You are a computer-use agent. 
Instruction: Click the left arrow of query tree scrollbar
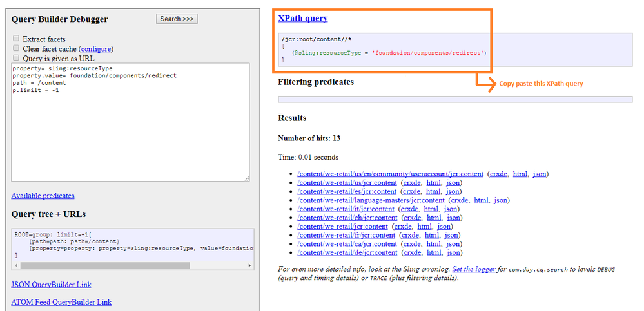click(15, 265)
